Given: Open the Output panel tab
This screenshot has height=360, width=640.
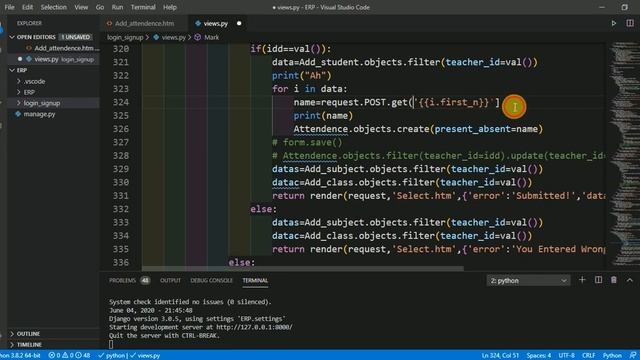Looking at the screenshot, I should coord(170,280).
